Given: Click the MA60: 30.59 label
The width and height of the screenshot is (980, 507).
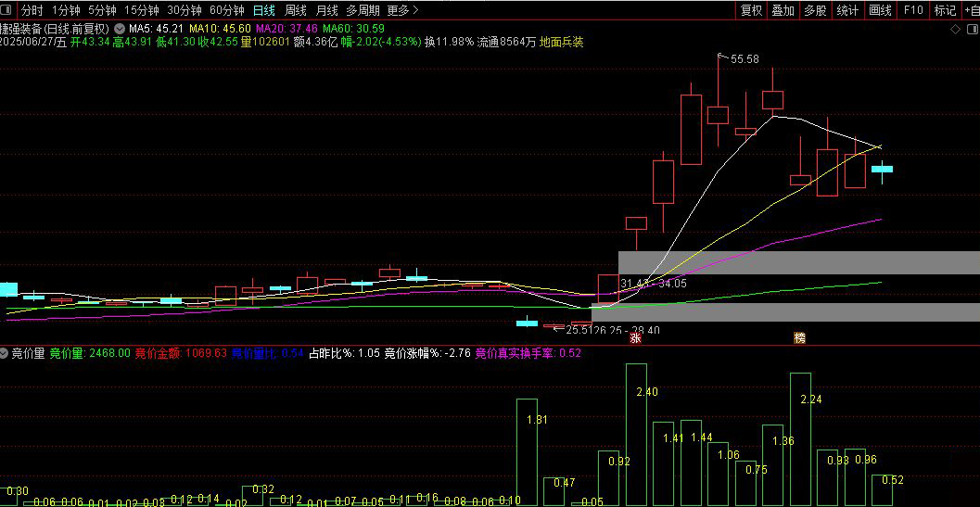Looking at the screenshot, I should (x=354, y=29).
